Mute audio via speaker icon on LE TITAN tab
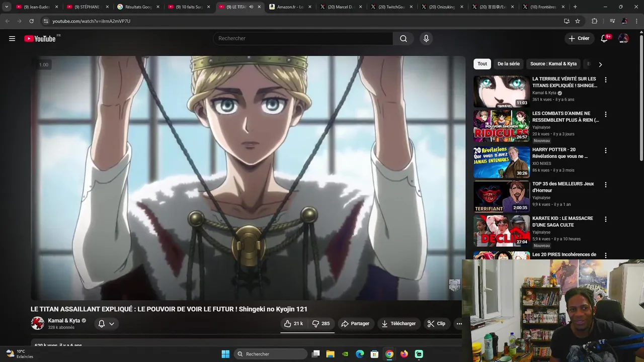 [251, 7]
